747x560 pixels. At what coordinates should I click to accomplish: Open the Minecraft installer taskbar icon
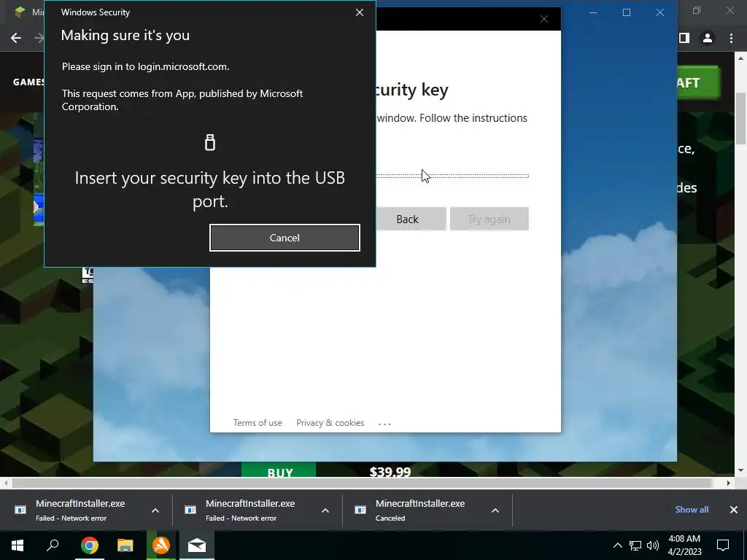(197, 545)
